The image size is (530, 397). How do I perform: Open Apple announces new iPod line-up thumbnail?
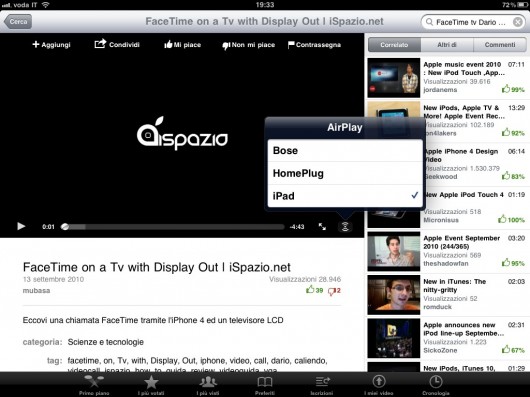(394, 338)
